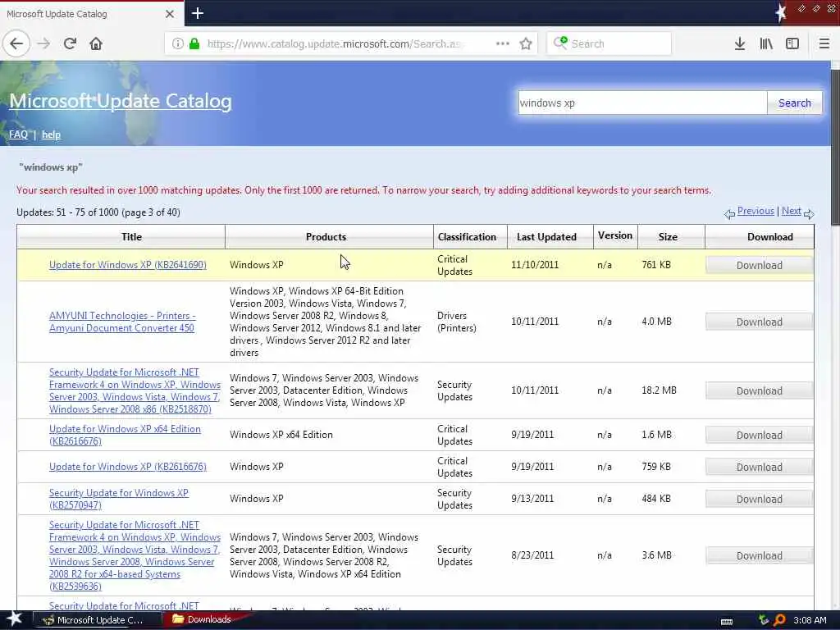
Task: Go to Next results page link
Action: (x=792, y=211)
